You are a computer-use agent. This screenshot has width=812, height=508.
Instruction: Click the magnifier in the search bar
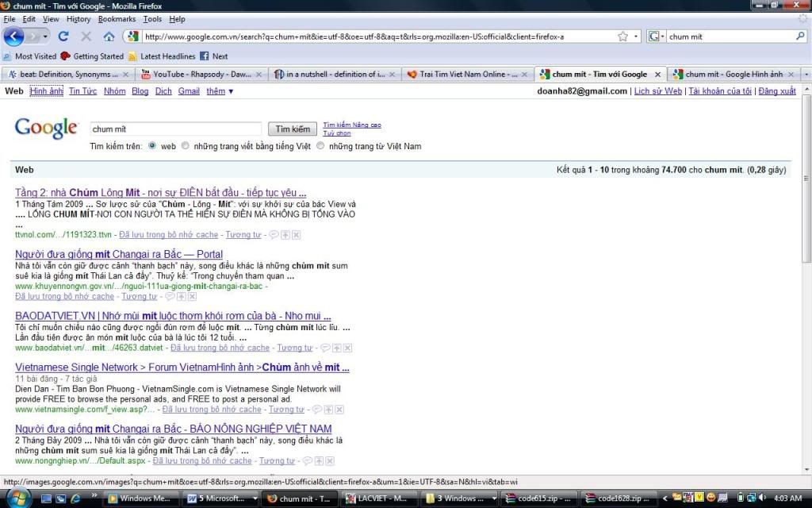(800, 37)
